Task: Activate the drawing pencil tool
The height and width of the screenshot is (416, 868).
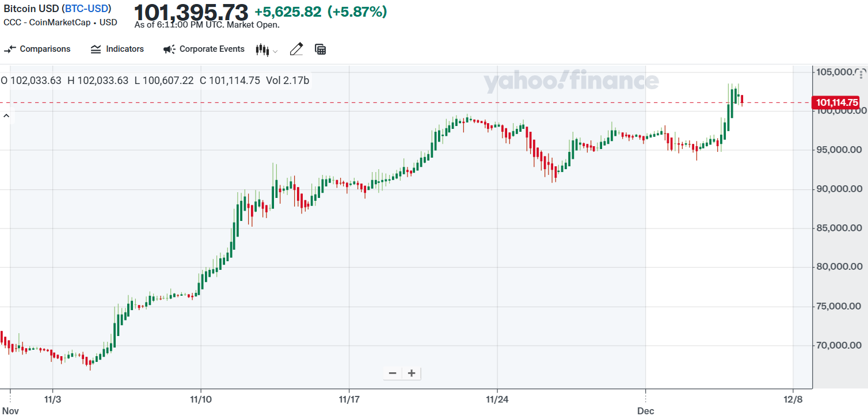Action: 296,49
